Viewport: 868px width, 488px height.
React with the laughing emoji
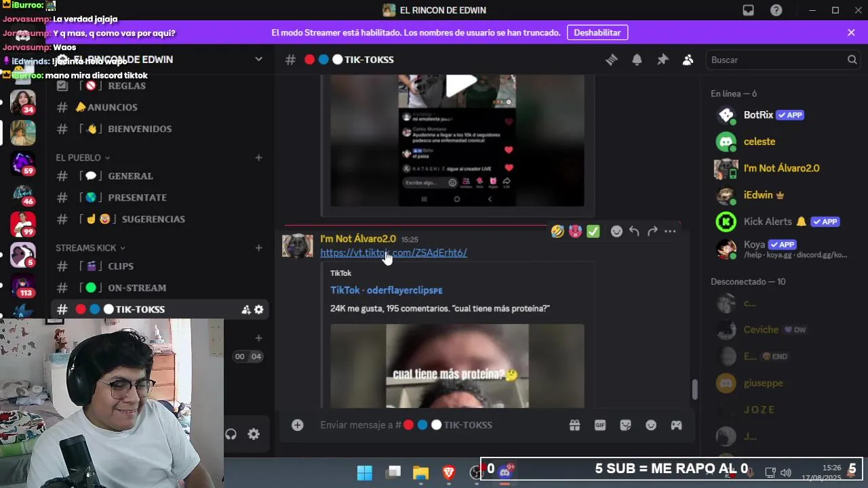click(x=557, y=231)
